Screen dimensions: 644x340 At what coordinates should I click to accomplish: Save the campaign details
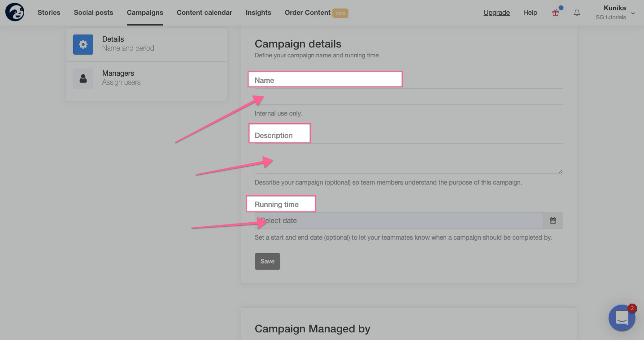(267, 262)
